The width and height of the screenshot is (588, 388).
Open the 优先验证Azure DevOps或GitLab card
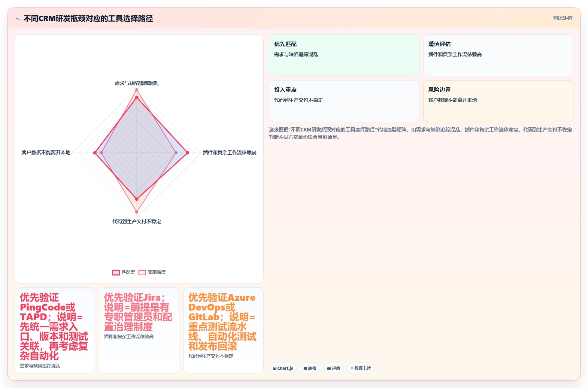click(223, 330)
